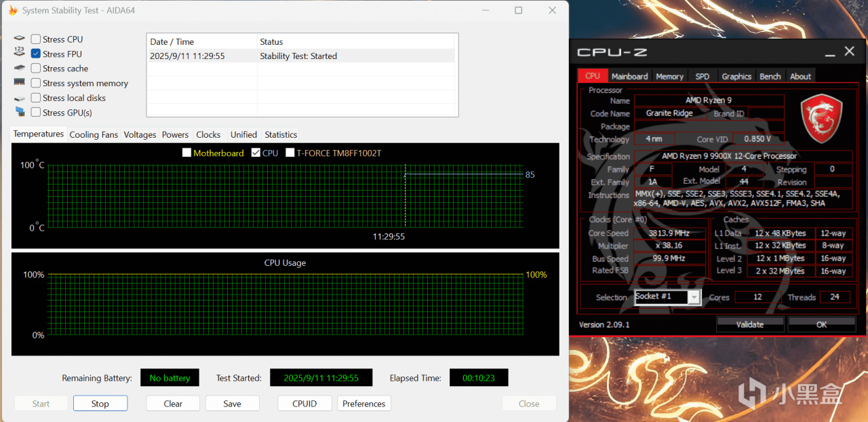Select the 'Stability Test: Started' log row

tap(302, 56)
